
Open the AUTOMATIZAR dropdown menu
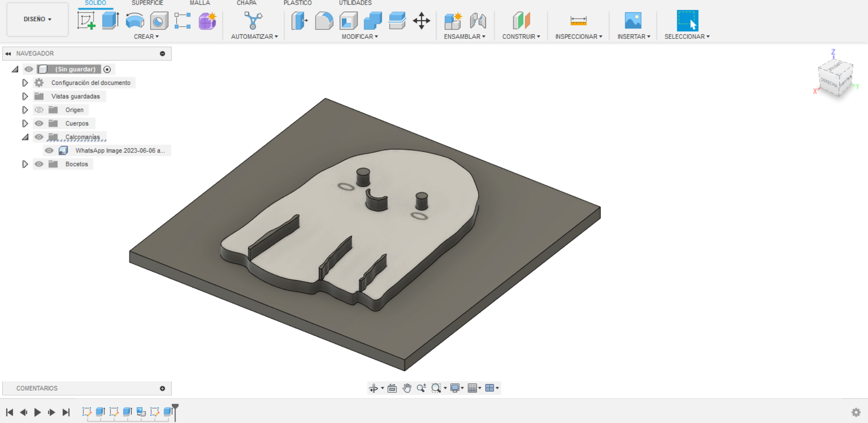coord(254,37)
